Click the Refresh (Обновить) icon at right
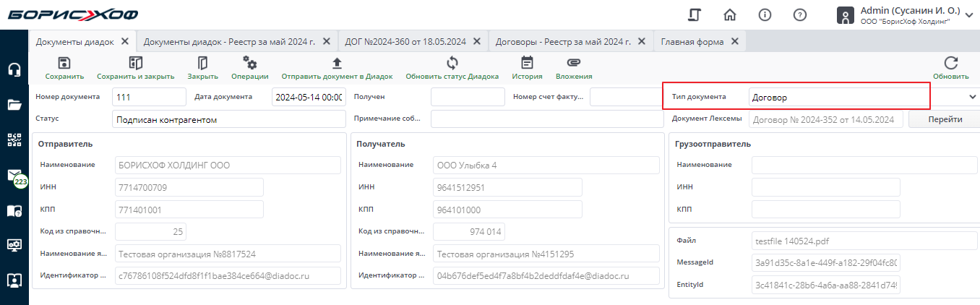This screenshot has height=305, width=980. [950, 64]
